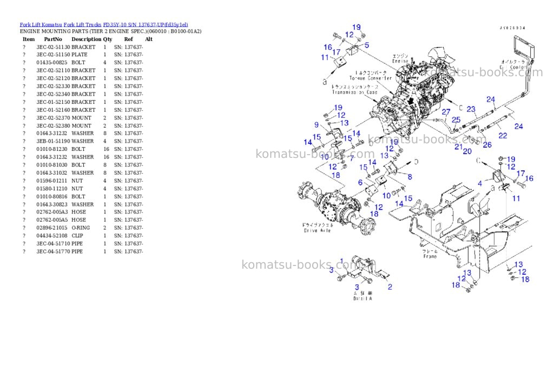Open the 'Fork Lift Trucks' link

coord(82,25)
